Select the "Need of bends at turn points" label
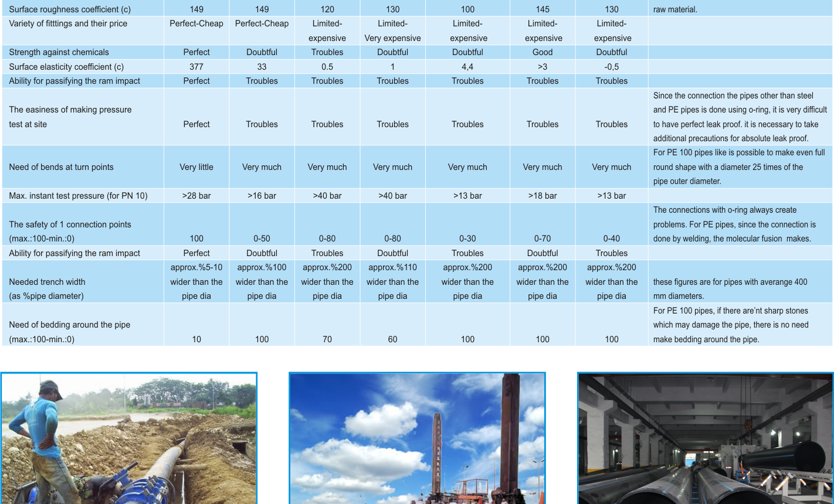This screenshot has height=504, width=834. click(62, 167)
